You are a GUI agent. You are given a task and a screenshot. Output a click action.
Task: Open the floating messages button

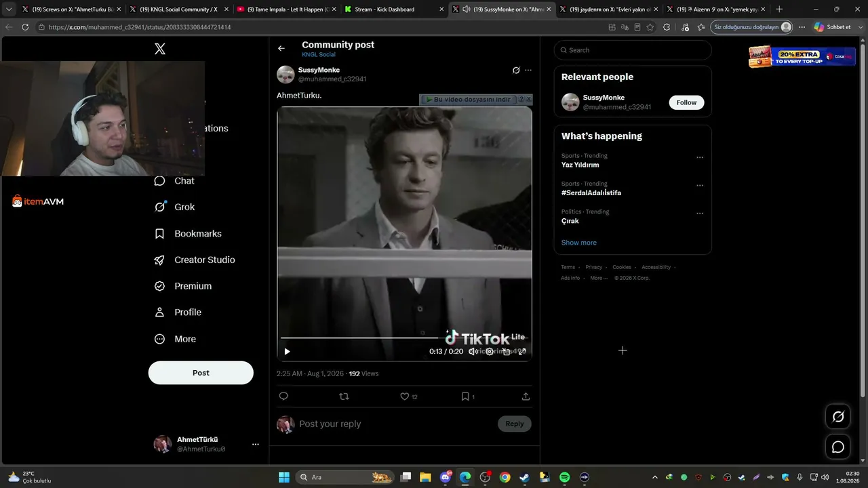click(838, 447)
